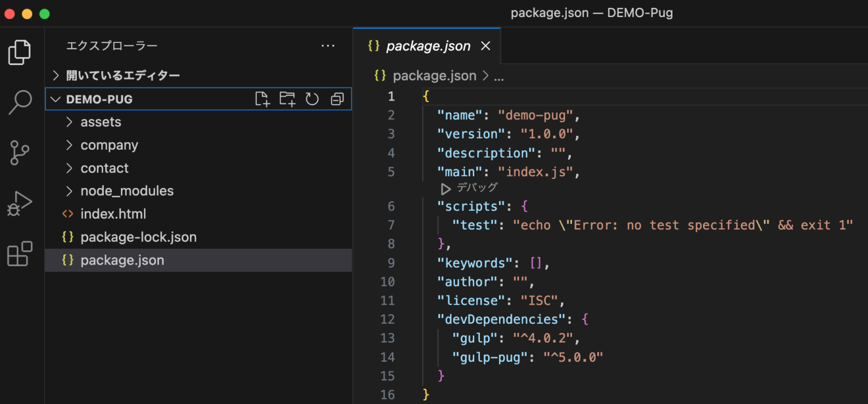Click the JSON icon beside package-lock.json
Screen dimensions: 868x404
coord(67,237)
